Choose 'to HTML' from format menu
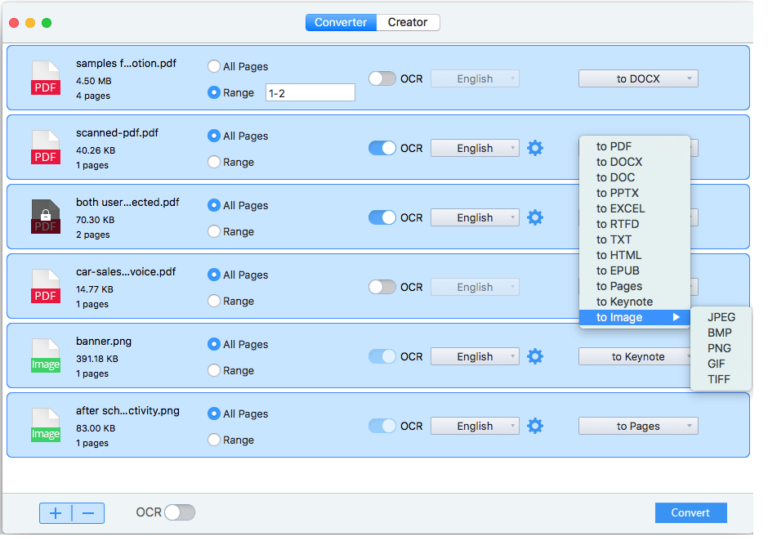Viewport: 768px width, 541px height. pos(635,255)
